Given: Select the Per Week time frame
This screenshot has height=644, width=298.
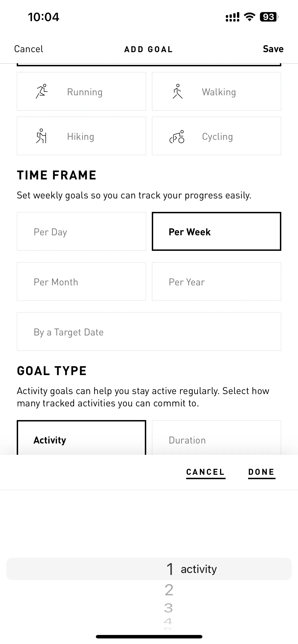Looking at the screenshot, I should point(217,232).
